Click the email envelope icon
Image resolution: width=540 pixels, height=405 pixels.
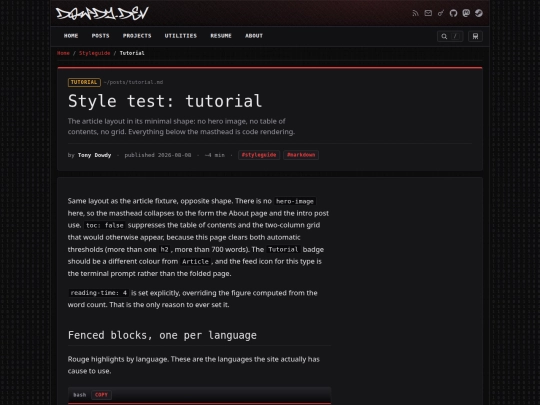click(x=428, y=13)
